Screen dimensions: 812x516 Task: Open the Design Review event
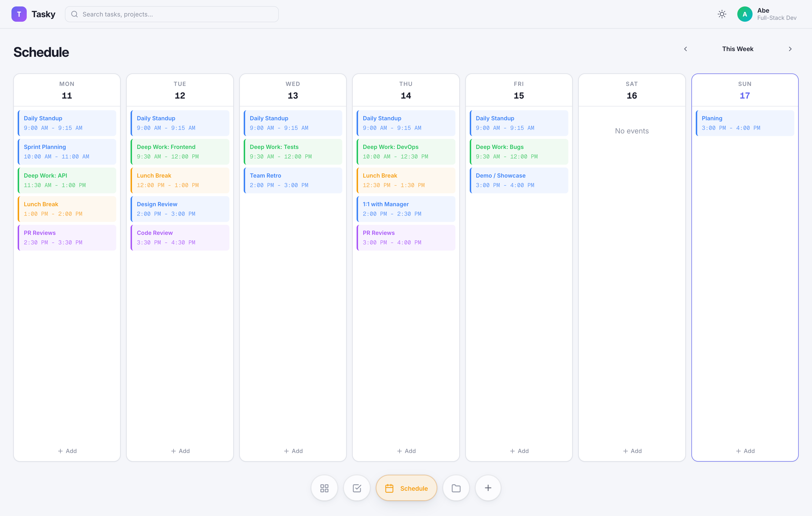[x=180, y=209]
